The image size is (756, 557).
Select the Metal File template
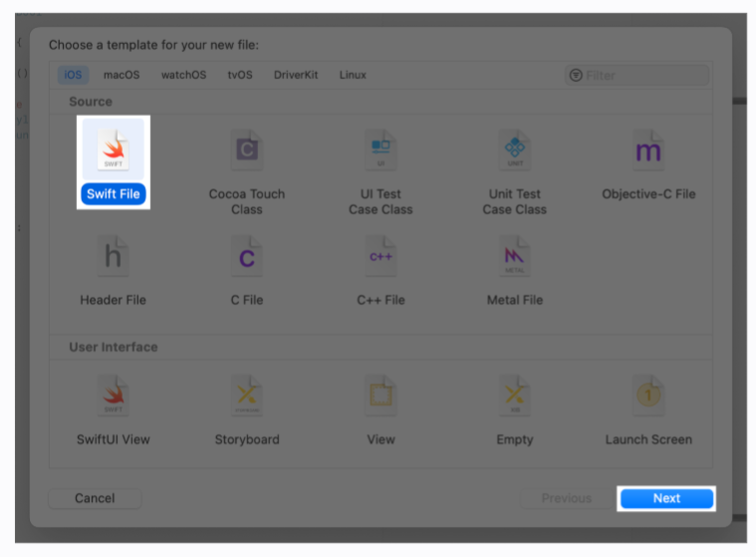pyautogui.click(x=515, y=271)
